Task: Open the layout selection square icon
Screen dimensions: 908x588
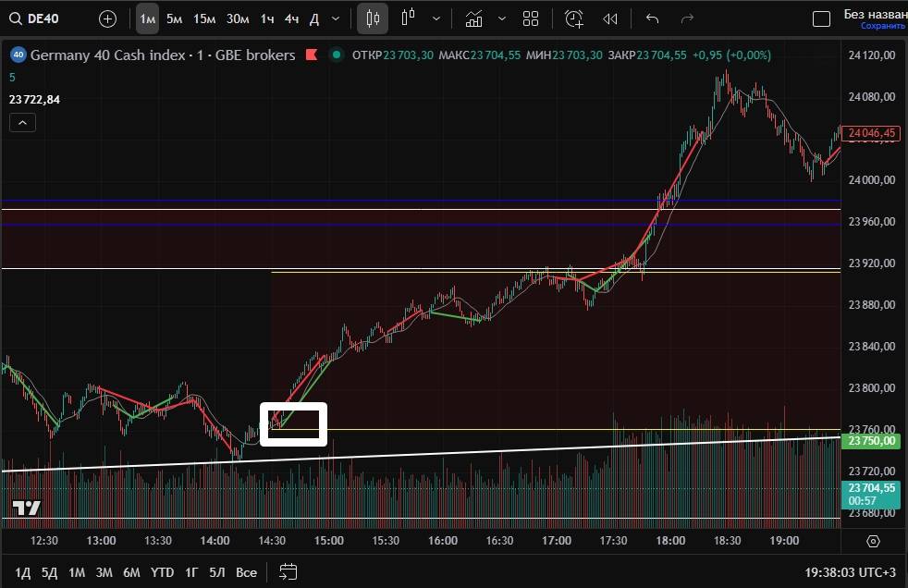Action: click(821, 18)
